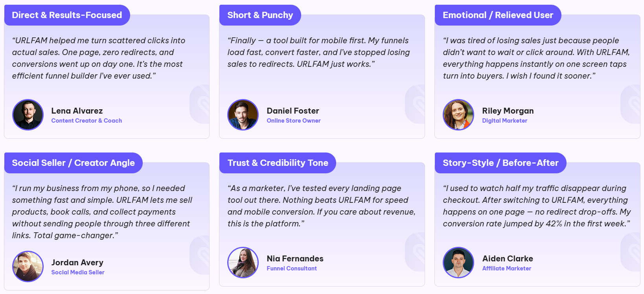Click the "Short & Punchy" heading badge

(x=260, y=15)
